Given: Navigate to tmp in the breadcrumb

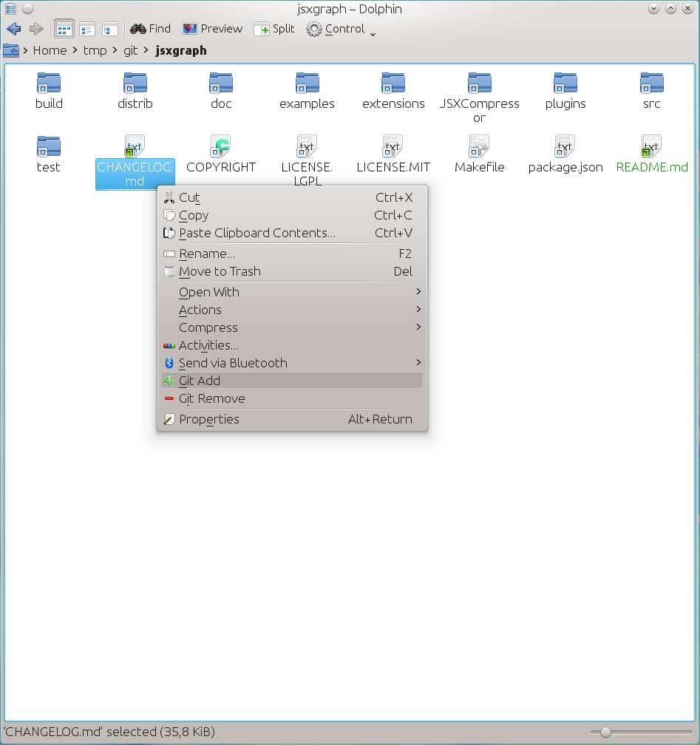Looking at the screenshot, I should pyautogui.click(x=95, y=50).
